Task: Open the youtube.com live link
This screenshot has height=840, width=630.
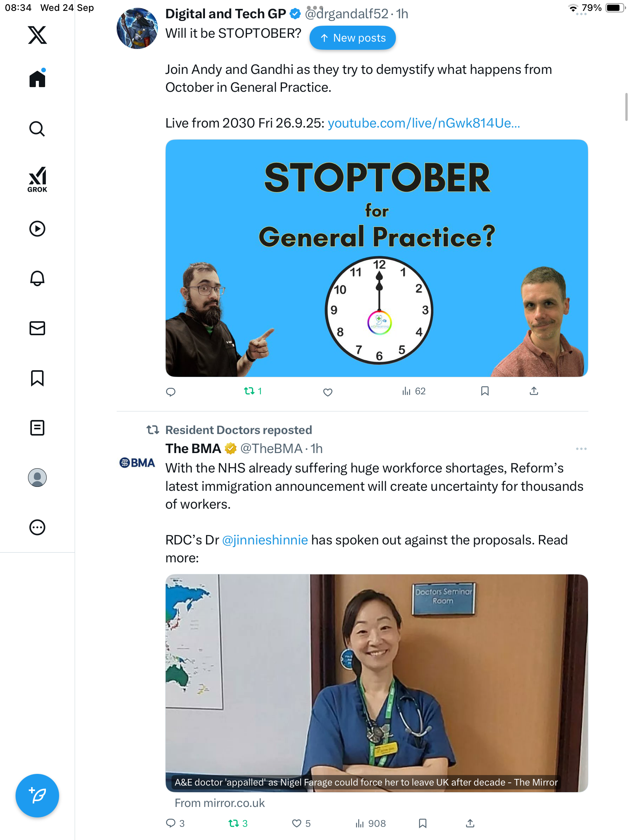Action: [424, 123]
